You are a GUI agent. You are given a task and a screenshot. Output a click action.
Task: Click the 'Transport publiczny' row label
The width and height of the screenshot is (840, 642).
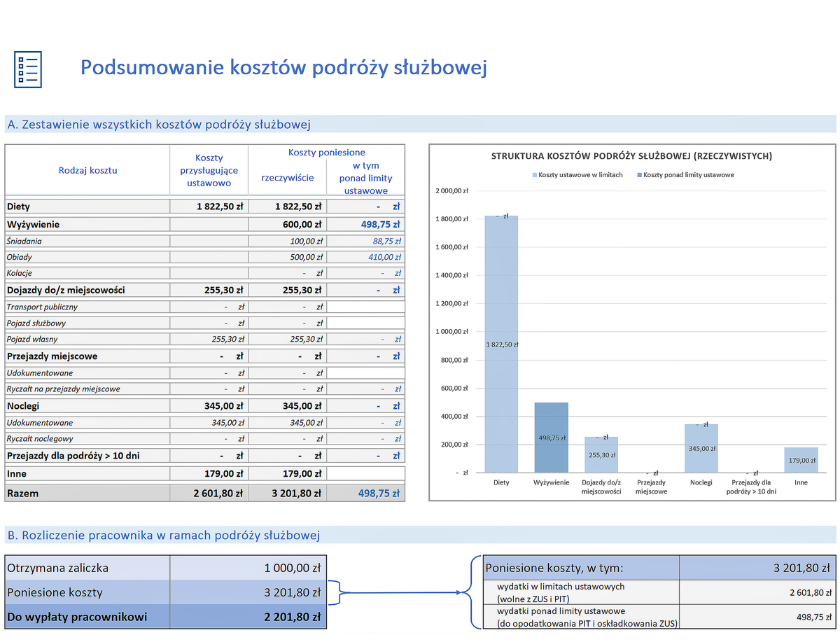point(42,307)
